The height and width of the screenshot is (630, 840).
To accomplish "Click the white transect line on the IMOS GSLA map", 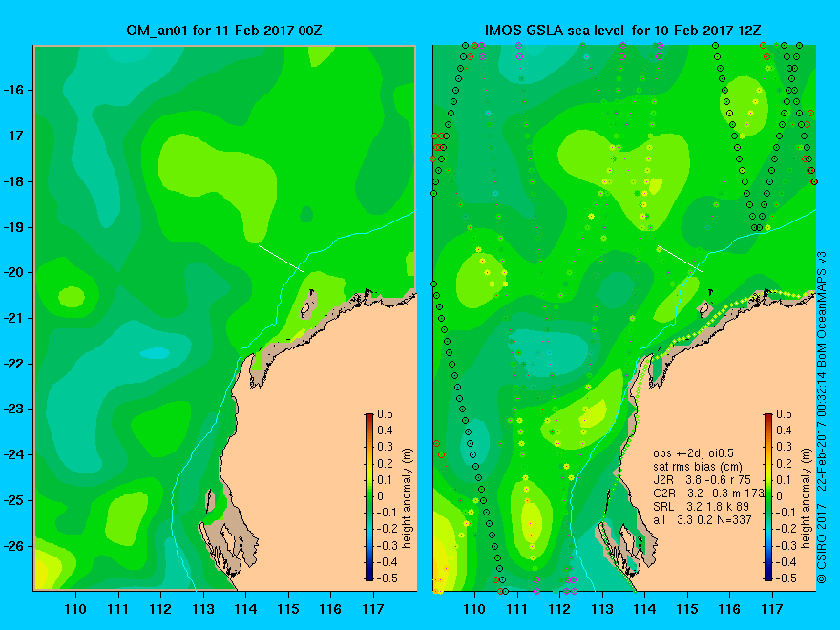I will point(681,260).
